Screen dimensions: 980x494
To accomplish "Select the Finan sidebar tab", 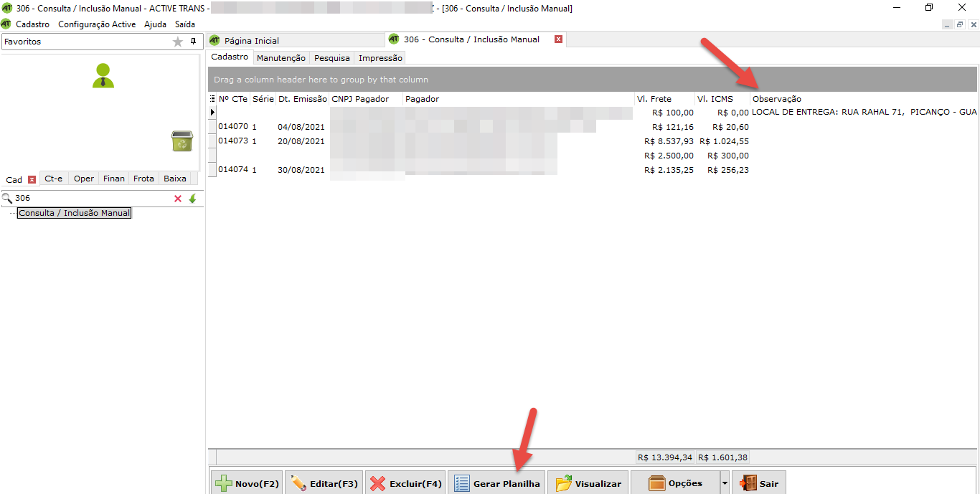I will coord(113,179).
